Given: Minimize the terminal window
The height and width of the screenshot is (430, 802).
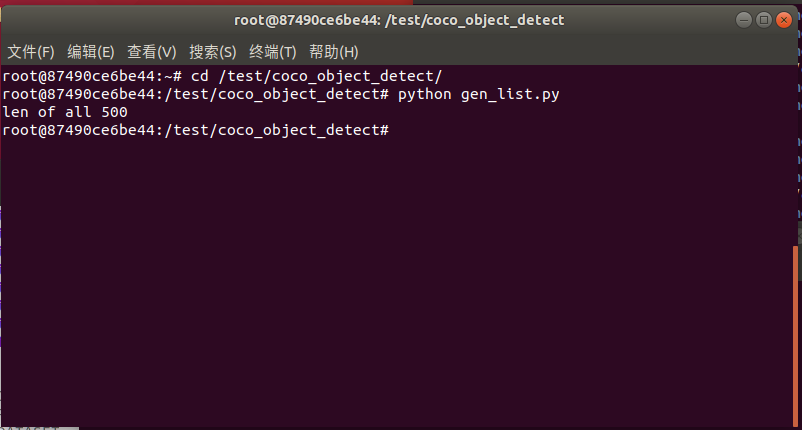Looking at the screenshot, I should click(x=745, y=19).
